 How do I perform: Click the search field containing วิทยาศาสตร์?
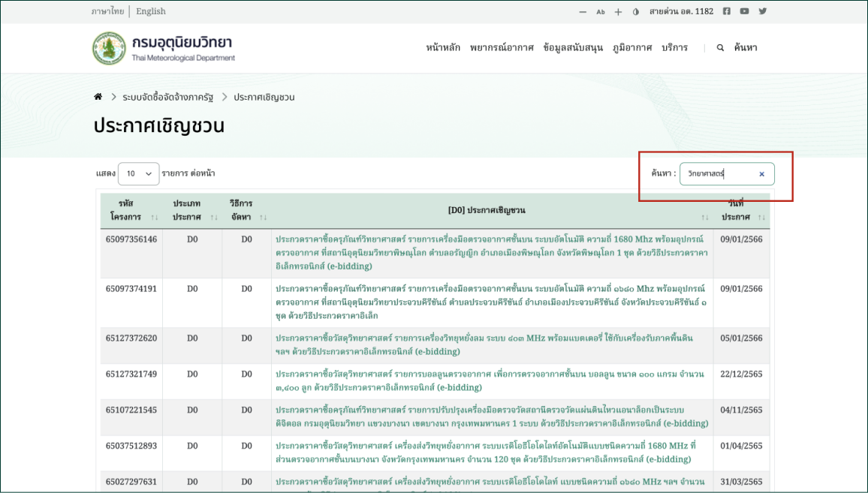[x=717, y=174]
